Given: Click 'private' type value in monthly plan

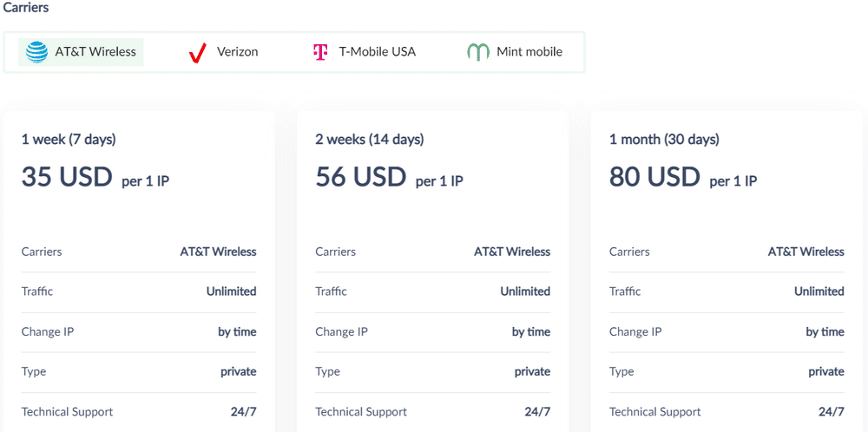Looking at the screenshot, I should tap(826, 371).
